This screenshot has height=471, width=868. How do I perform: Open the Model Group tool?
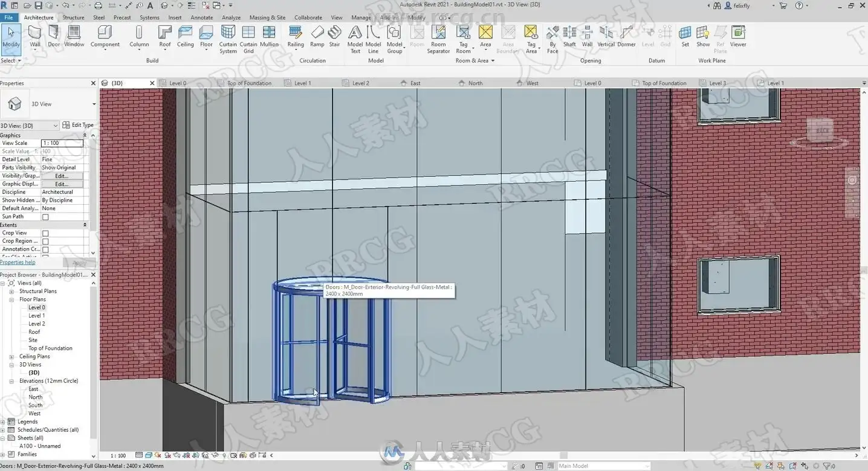tap(395, 40)
